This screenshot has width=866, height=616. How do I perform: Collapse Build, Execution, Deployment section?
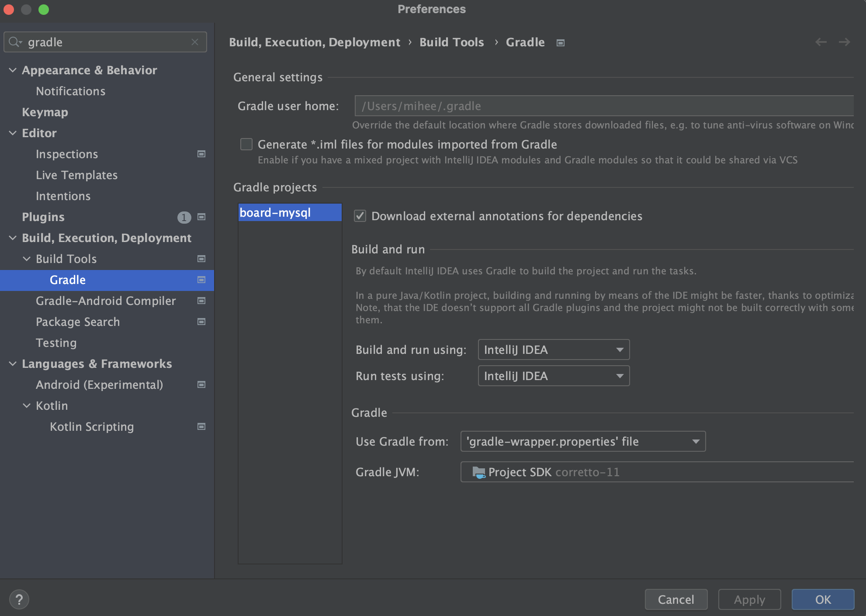(x=13, y=238)
